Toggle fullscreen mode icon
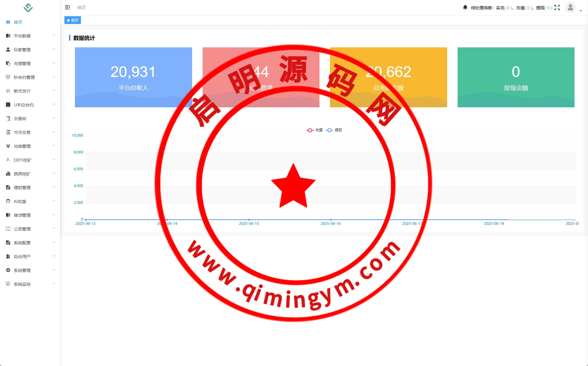588x366 pixels. 557,7
